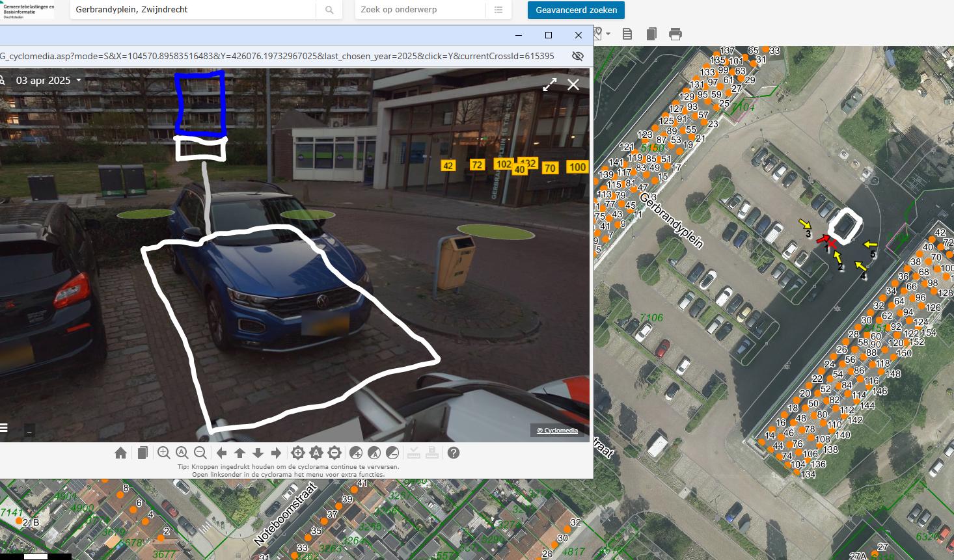Image resolution: width=954 pixels, height=560 pixels.
Task: Open the cyclorama hamburger menu bottom-left
Action: 4,427
